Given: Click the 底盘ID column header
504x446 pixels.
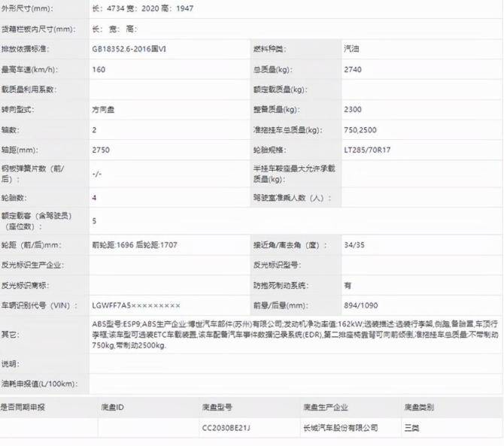Looking at the screenshot, I should click(112, 408).
